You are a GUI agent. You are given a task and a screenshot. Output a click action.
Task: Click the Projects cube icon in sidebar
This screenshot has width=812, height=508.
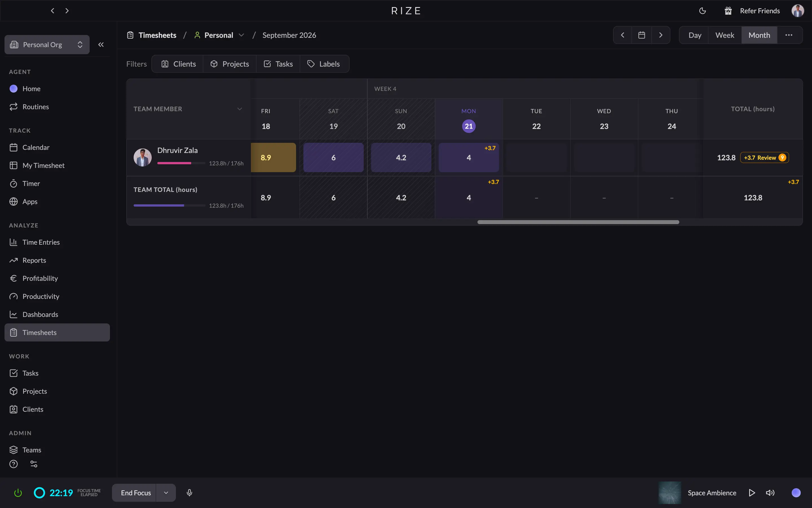(x=14, y=391)
